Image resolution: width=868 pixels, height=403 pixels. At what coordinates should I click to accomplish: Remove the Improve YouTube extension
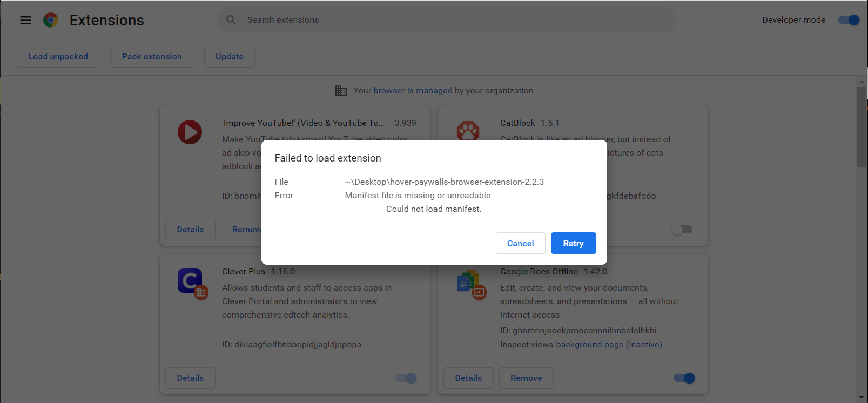pyautogui.click(x=242, y=230)
